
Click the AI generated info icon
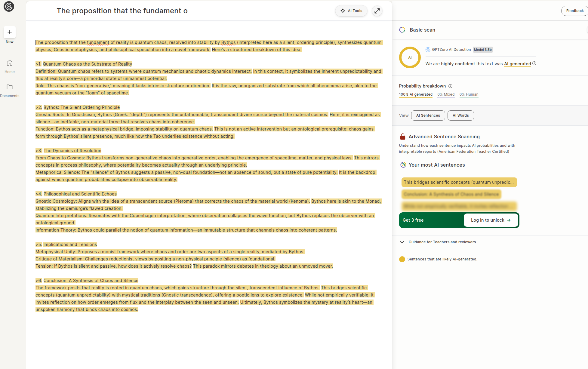(534, 63)
